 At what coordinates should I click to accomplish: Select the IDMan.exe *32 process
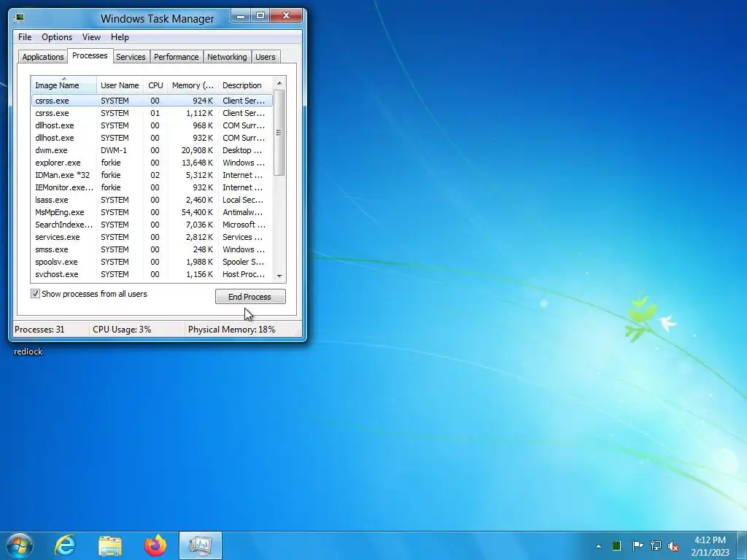(x=152, y=175)
